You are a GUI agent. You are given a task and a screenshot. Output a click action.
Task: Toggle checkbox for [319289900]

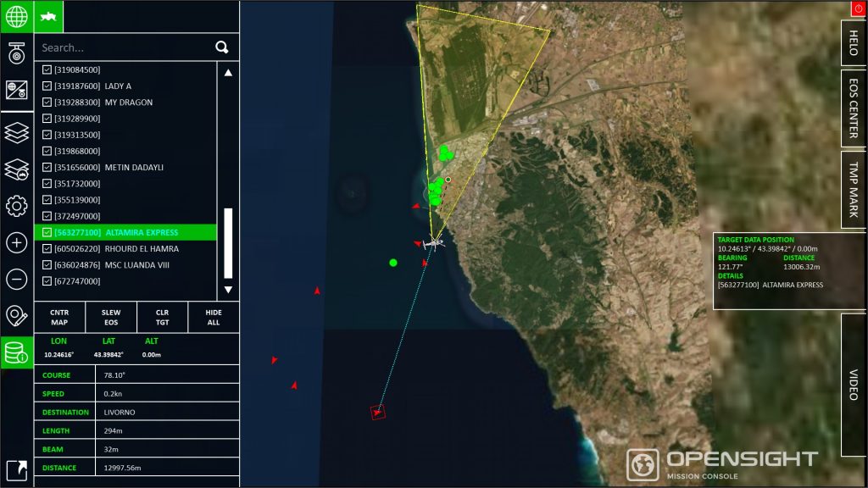(x=47, y=119)
